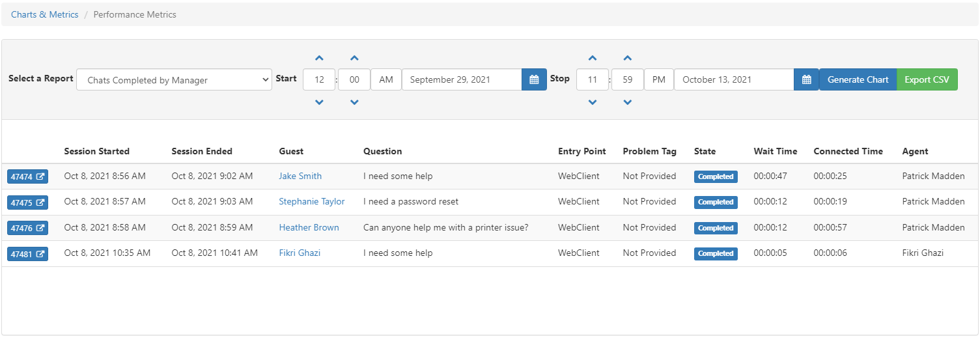Image resolution: width=980 pixels, height=364 pixels.
Task: Increase the start hour with up chevron
Action: [319, 58]
